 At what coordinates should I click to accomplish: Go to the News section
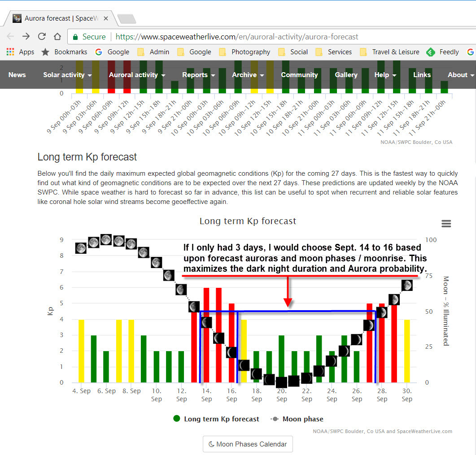tap(17, 74)
